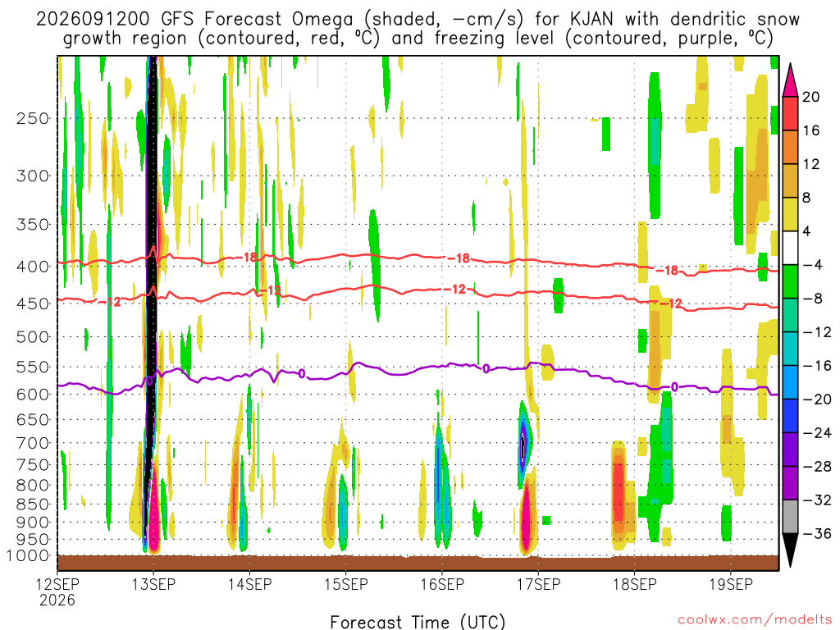Viewport: 840px width, 630px height.
Task: Click the 15SEP time axis label
Action: 346,584
